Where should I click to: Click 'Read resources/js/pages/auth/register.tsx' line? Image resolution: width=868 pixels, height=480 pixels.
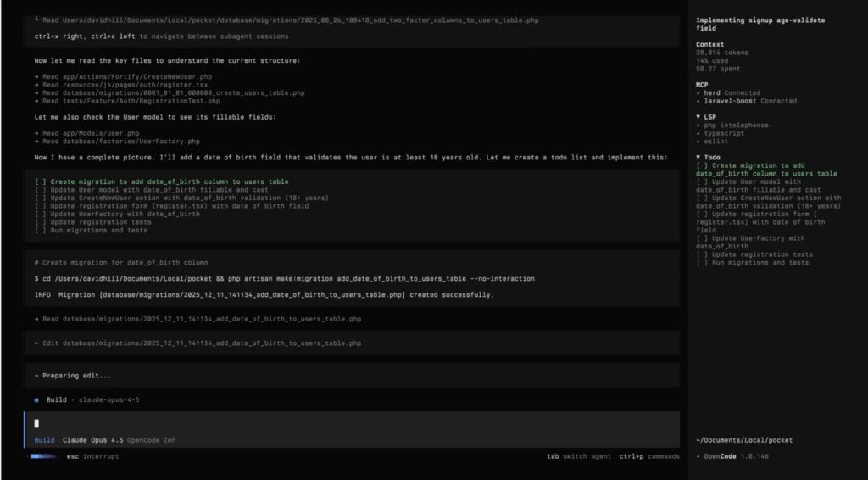tap(120, 85)
